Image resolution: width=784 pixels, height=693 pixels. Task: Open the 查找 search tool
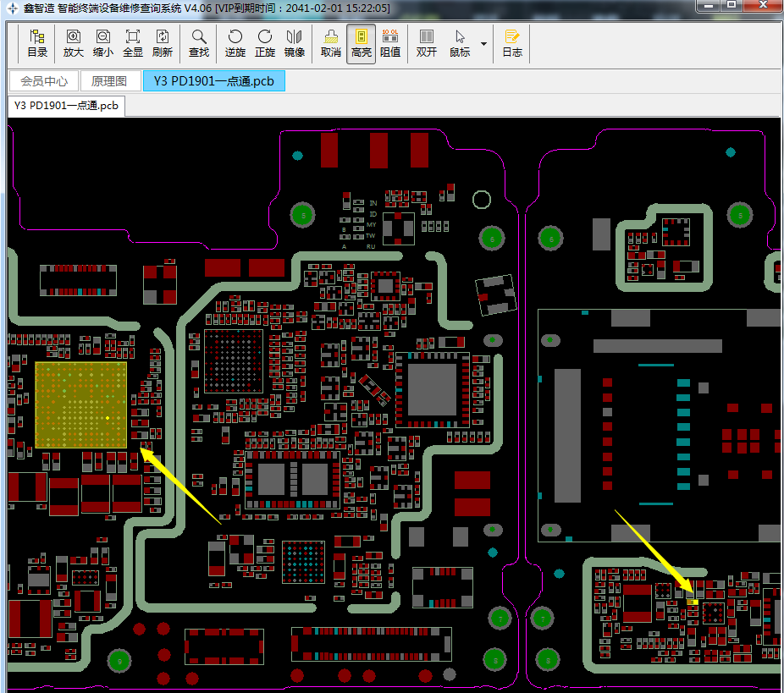tap(198, 44)
